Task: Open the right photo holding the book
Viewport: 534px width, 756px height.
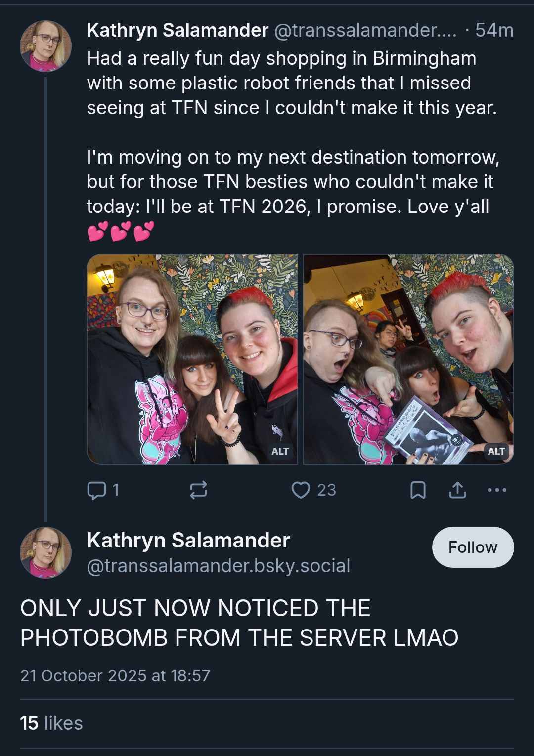Action: (x=409, y=359)
